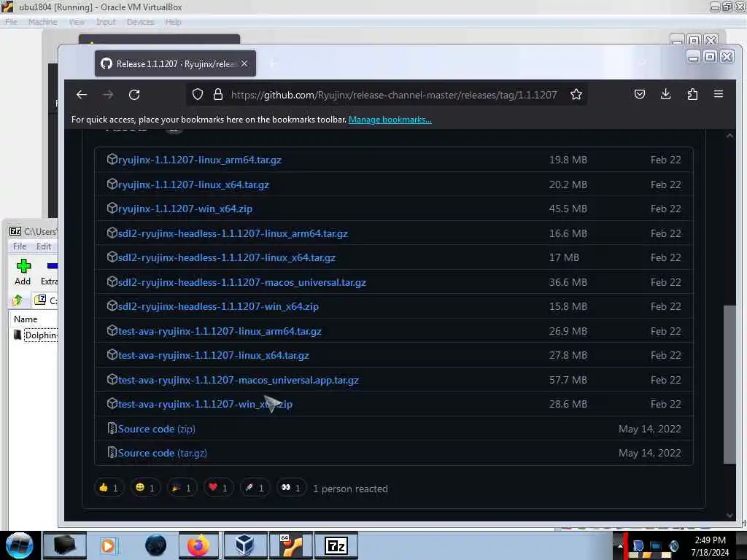Viewport: 747px width, 560px height.
Task: Download test-ava-ryujinx linux_arm64 tarball
Action: [219, 332]
